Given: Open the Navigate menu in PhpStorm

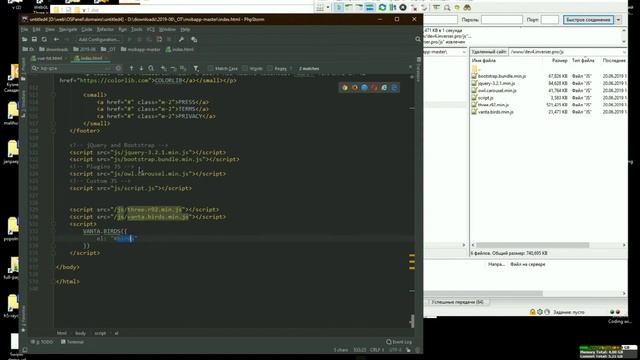Looking at the screenshot, I should pyautogui.click(x=68, y=29).
